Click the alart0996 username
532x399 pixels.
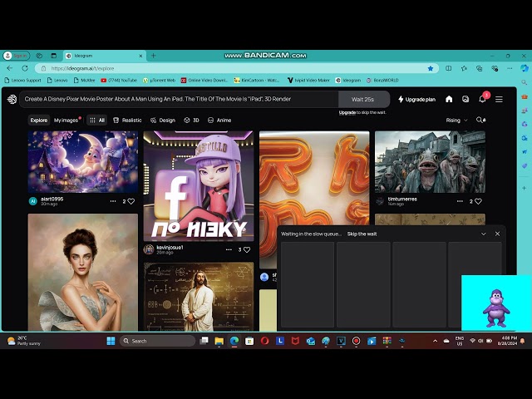[x=52, y=199]
